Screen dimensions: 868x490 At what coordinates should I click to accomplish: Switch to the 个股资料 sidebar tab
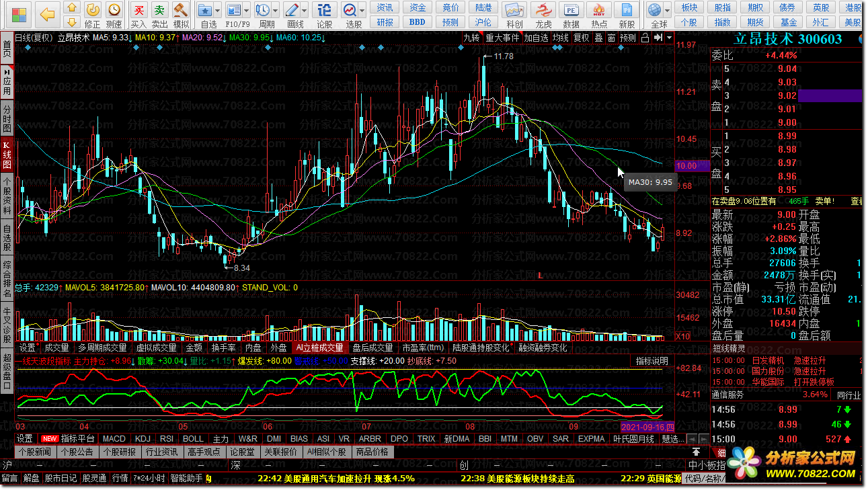[7, 196]
